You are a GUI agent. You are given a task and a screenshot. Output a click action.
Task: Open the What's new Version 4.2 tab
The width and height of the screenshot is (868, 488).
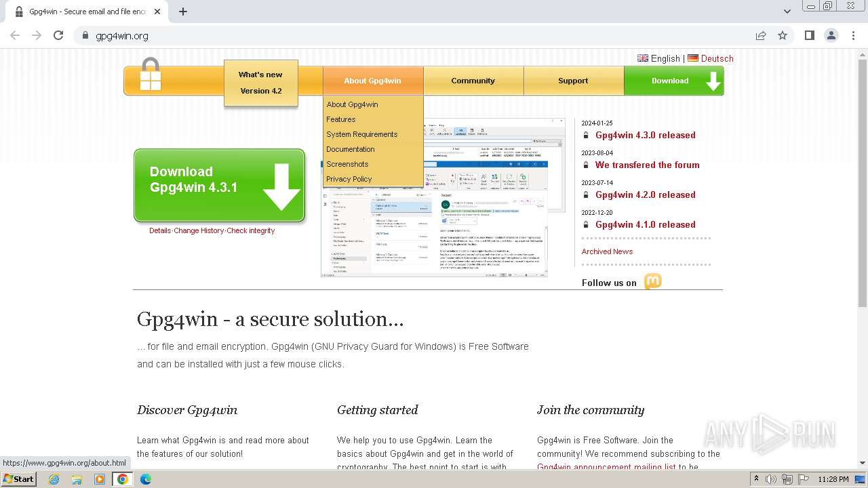pos(260,83)
